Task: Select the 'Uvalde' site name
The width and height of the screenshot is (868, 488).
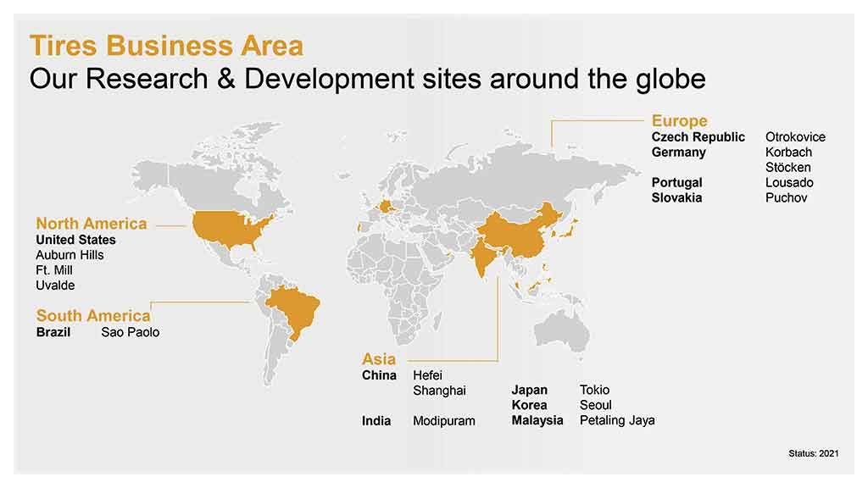Action: tap(55, 286)
